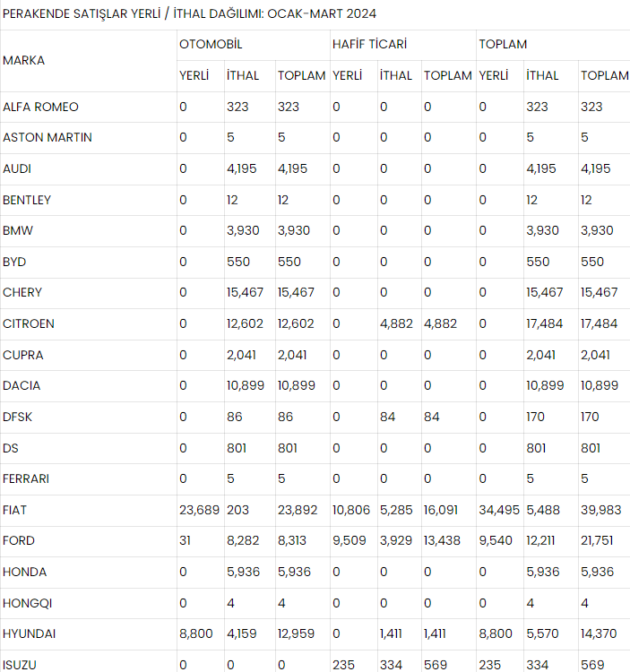Click the table title PERAKENDE SATIŞLAR heading
The width and height of the screenshot is (630, 672).
(189, 13)
